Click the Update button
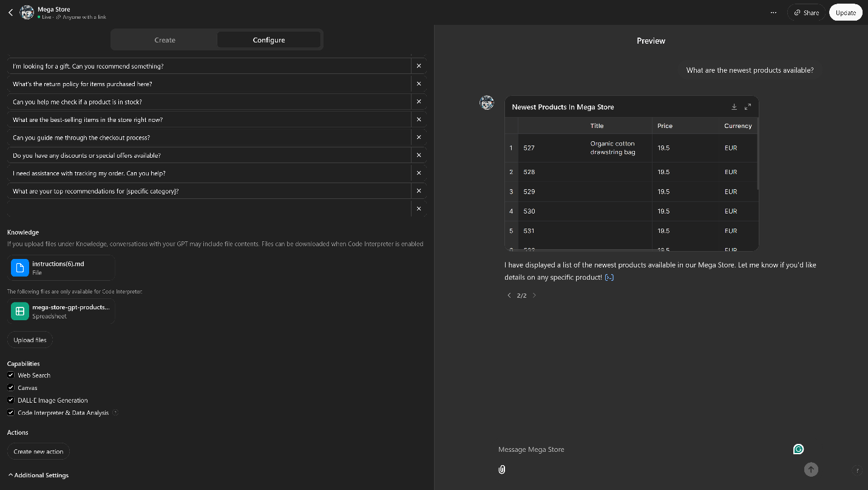Image resolution: width=868 pixels, height=490 pixels. [x=846, y=12]
